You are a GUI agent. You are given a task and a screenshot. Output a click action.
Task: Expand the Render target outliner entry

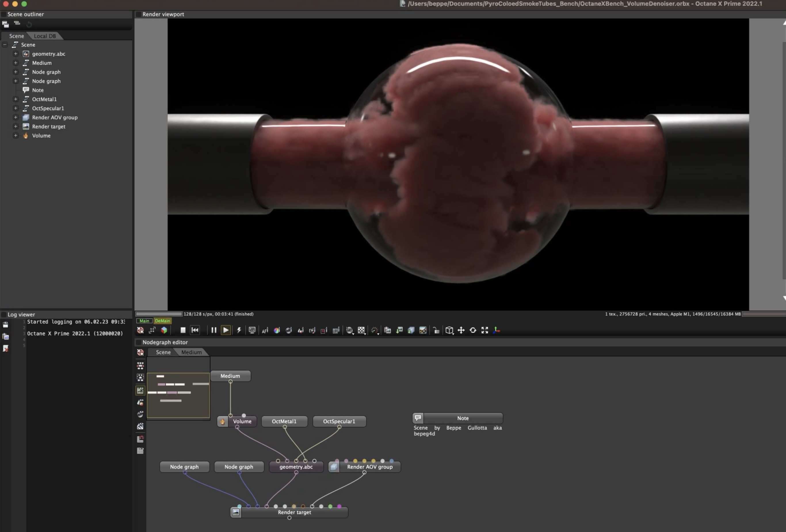15,127
